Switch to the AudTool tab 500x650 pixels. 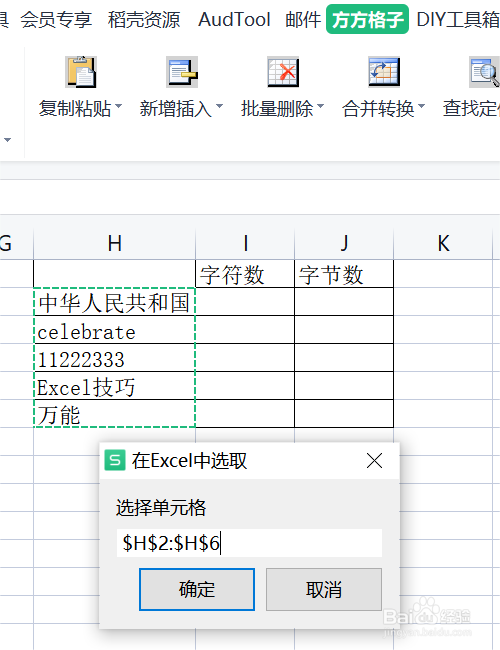tap(234, 19)
